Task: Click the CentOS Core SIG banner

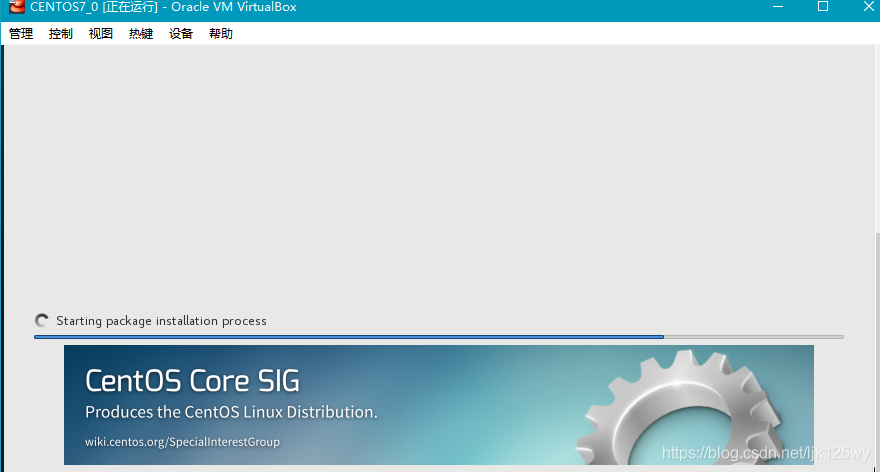Action: pyautogui.click(x=439, y=405)
